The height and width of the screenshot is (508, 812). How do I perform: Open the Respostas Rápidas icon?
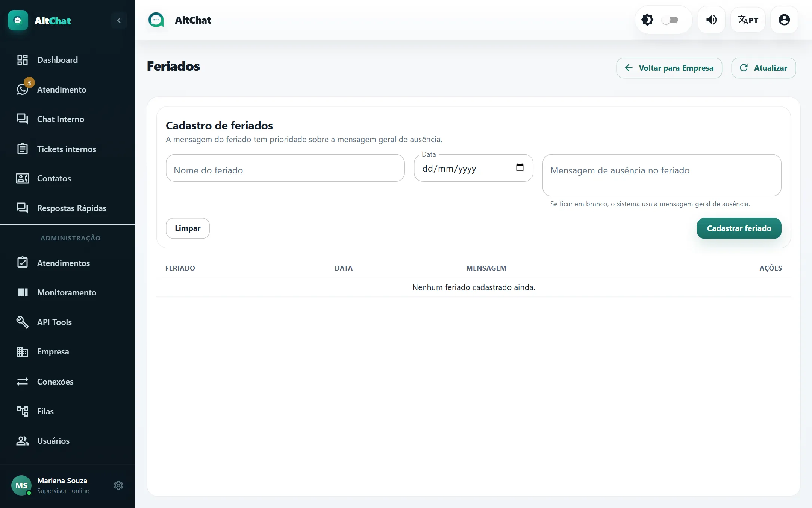point(23,208)
